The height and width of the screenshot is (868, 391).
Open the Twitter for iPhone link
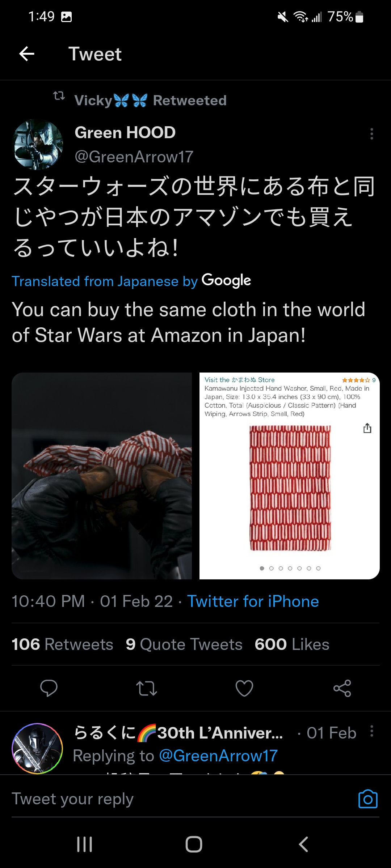[253, 601]
